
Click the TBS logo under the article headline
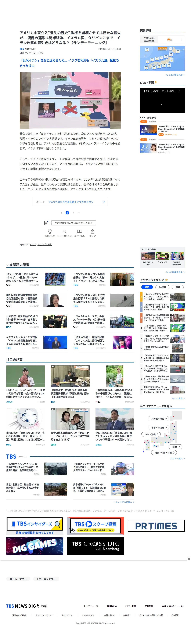[22, 49]
